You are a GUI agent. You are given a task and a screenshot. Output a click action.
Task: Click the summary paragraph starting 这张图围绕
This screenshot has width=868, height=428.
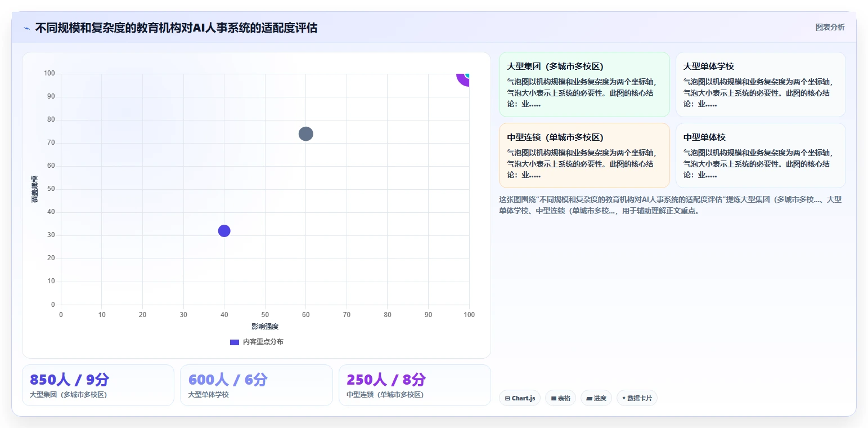pyautogui.click(x=671, y=205)
